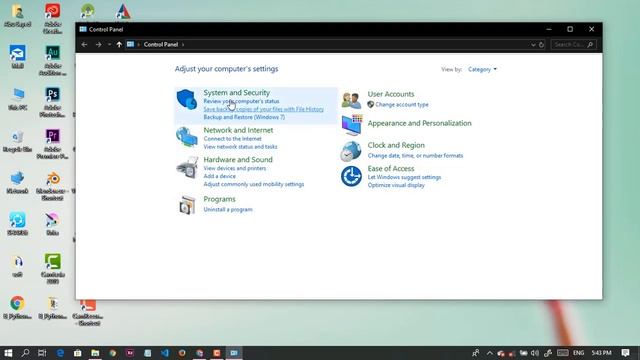640x360 pixels.
Task: Click Connect to the Internet
Action: click(x=233, y=139)
